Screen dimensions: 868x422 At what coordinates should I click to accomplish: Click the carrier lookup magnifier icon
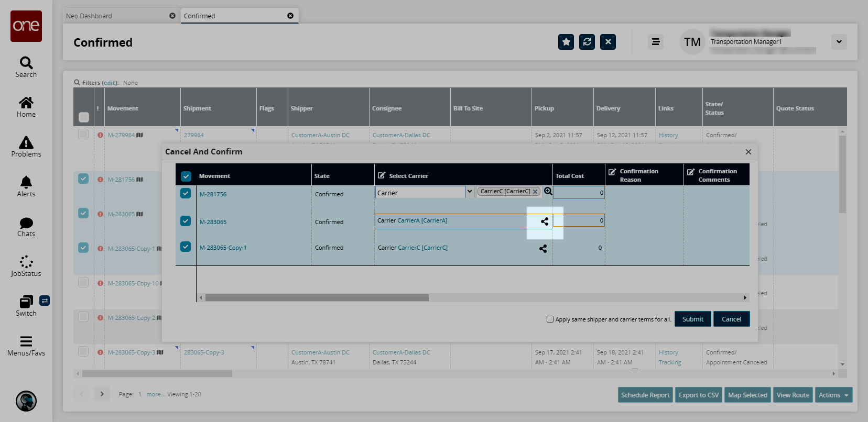click(x=548, y=192)
